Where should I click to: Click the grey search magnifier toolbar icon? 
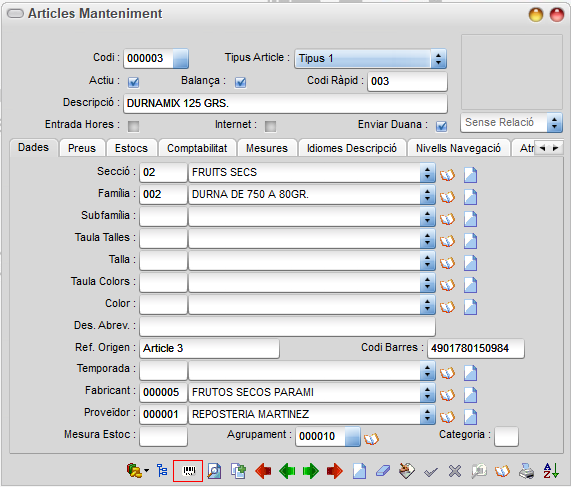point(479,471)
